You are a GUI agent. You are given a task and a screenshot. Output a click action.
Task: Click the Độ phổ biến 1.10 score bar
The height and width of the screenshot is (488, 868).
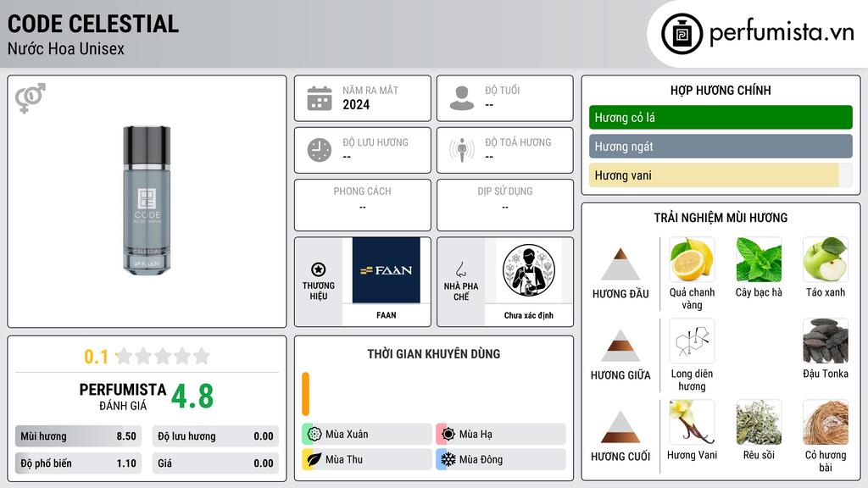coord(78,463)
